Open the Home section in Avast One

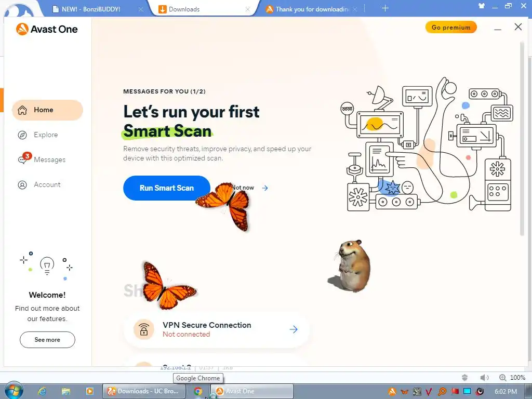[x=47, y=110]
